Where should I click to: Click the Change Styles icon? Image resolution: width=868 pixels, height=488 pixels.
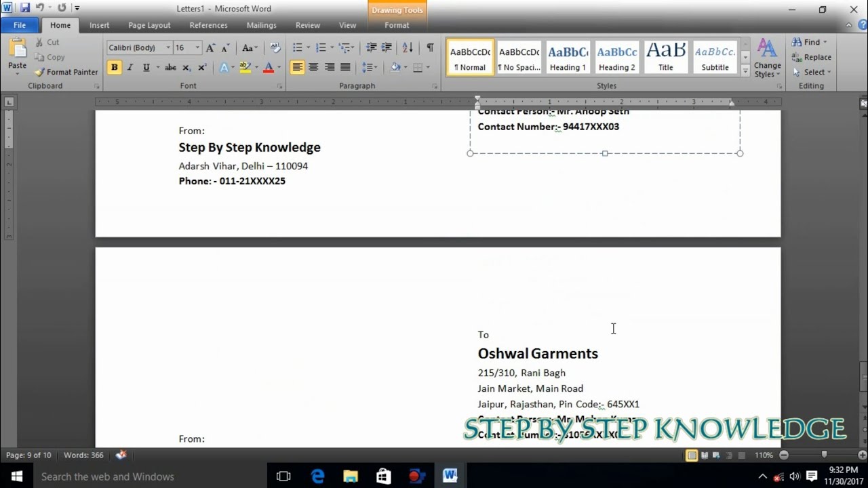(767, 58)
